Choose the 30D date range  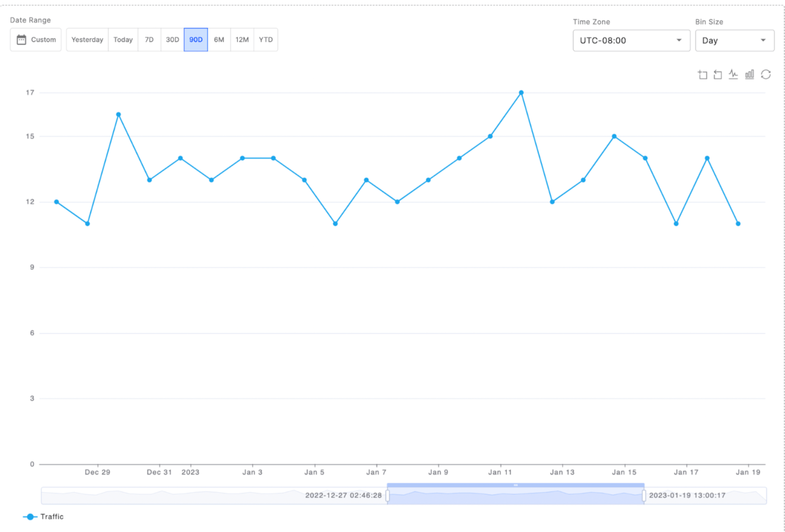coord(172,40)
